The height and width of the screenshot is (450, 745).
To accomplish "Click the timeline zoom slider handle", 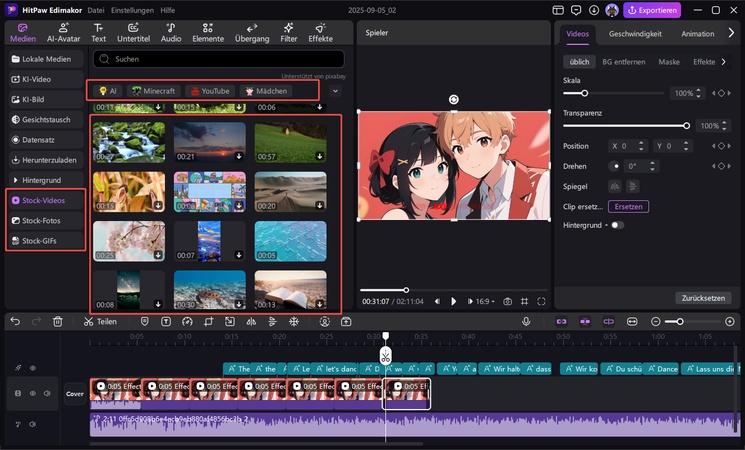I will [680, 322].
